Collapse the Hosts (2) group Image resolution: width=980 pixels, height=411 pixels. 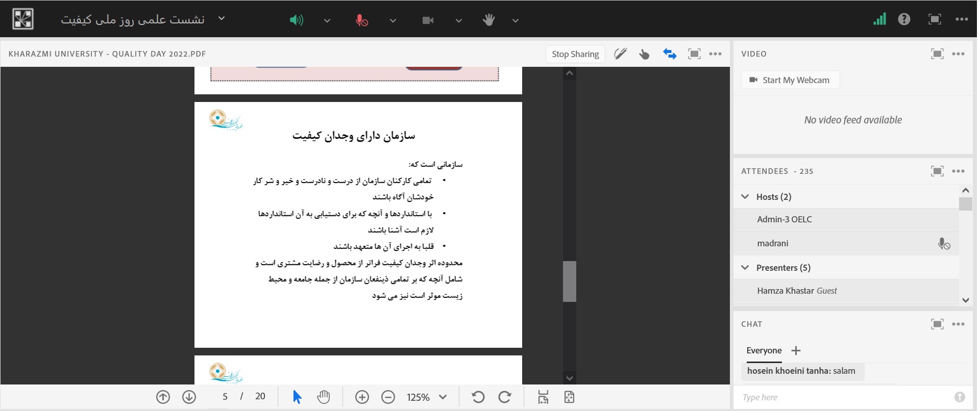click(745, 197)
